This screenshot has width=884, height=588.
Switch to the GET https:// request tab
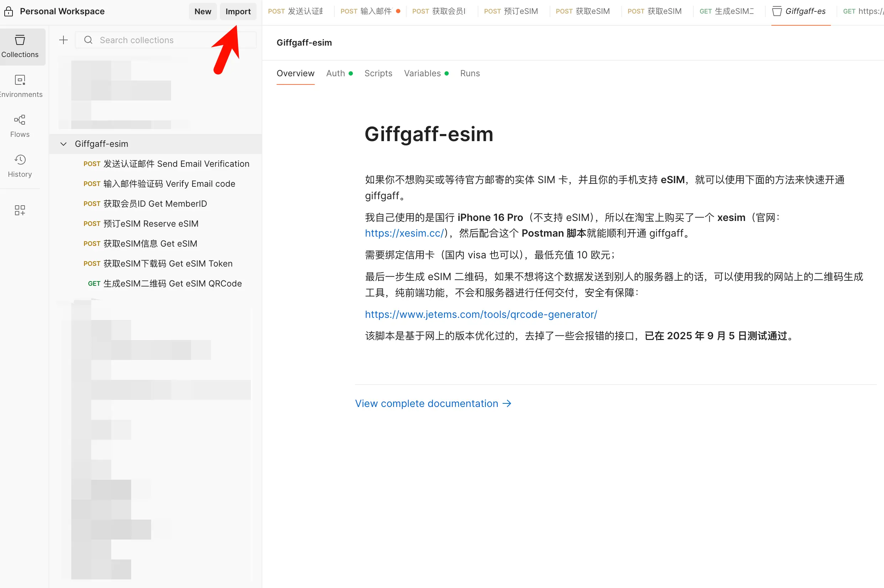pyautogui.click(x=863, y=11)
